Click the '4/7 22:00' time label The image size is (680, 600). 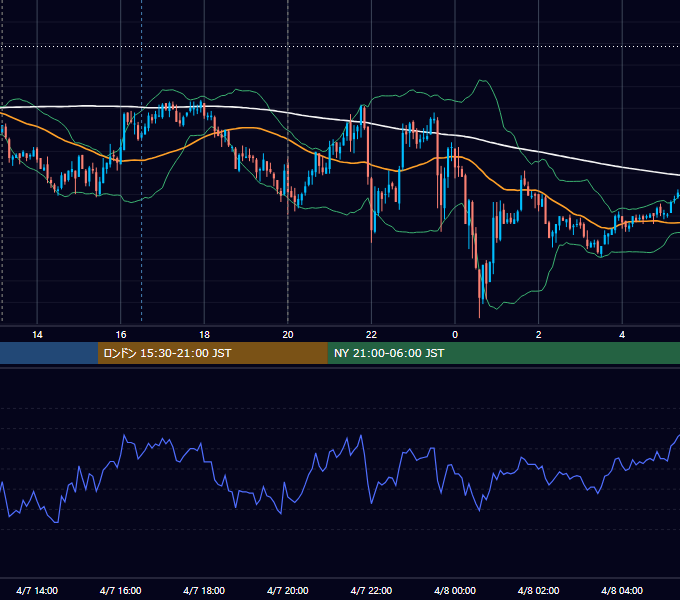point(371,591)
